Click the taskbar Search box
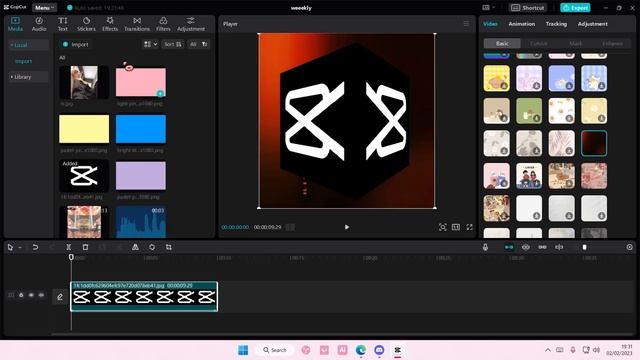This screenshot has width=640, height=360. [275, 350]
